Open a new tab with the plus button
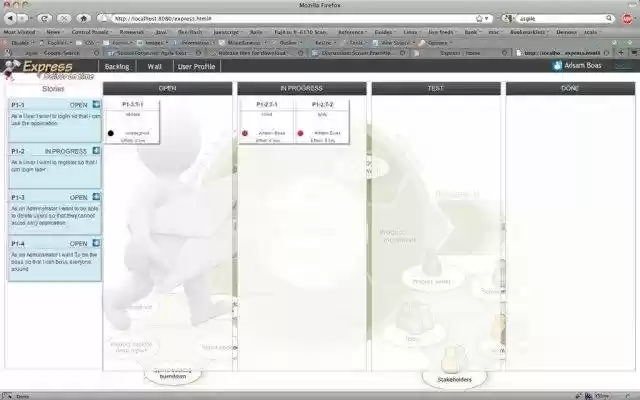Image resolution: width=640 pixels, height=400 pixels. pos(621,53)
